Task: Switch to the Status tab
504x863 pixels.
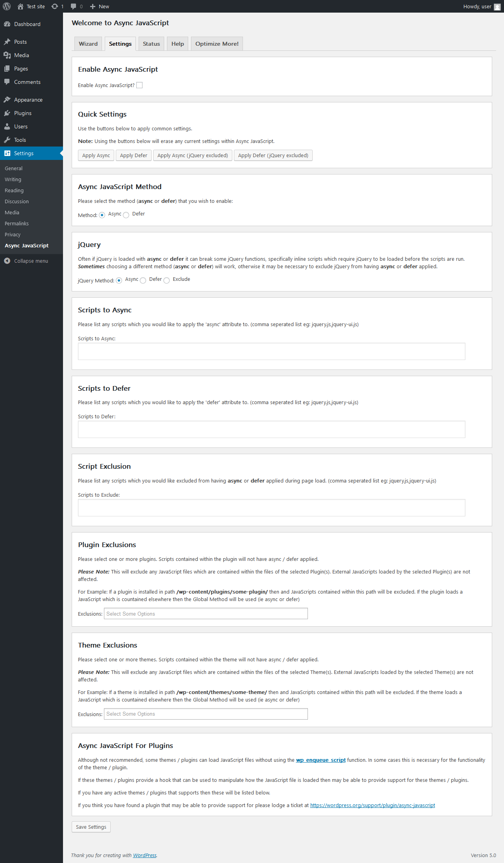Action: click(x=151, y=44)
